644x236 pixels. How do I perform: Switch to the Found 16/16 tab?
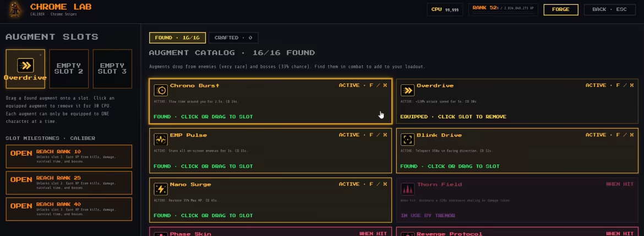tap(177, 38)
